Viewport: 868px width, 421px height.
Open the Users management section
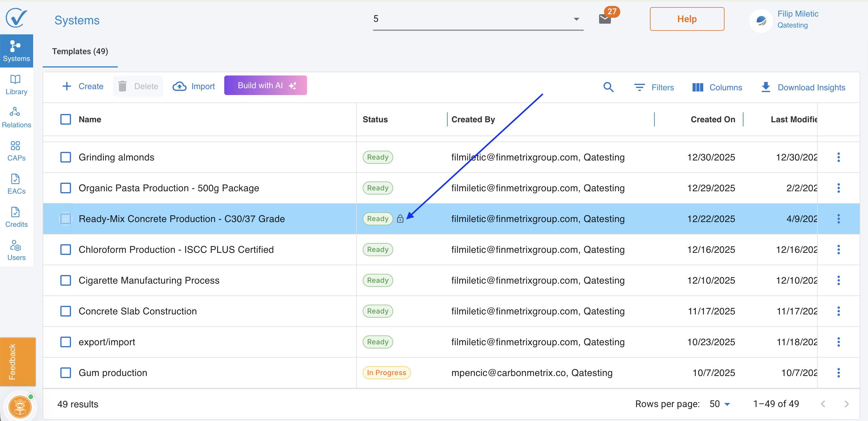click(16, 250)
